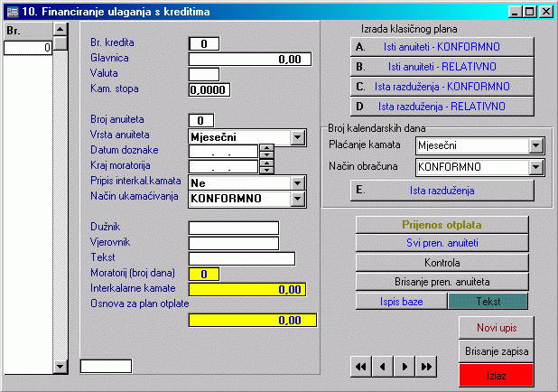This screenshot has width=558, height=392.
Task: Increase the Datum doznake date spinner
Action: coord(266,147)
